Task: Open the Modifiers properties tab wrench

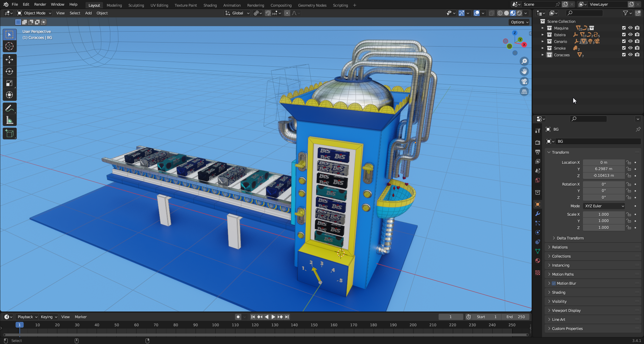Action: (538, 214)
